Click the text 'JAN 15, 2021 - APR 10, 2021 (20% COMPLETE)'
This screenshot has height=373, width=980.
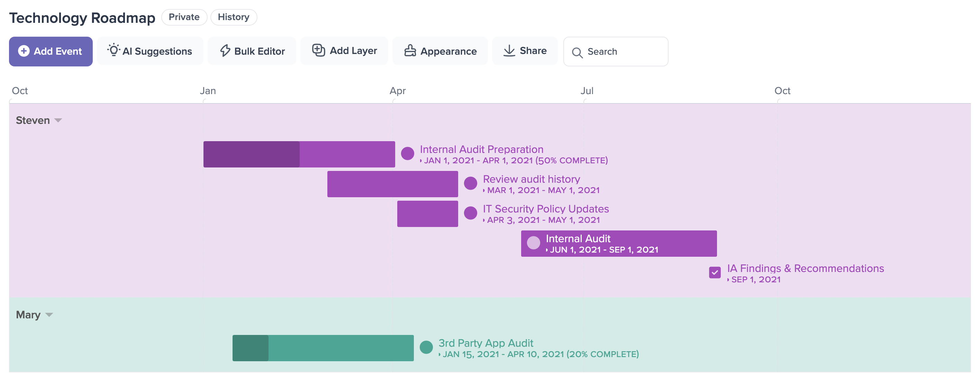pyautogui.click(x=541, y=354)
